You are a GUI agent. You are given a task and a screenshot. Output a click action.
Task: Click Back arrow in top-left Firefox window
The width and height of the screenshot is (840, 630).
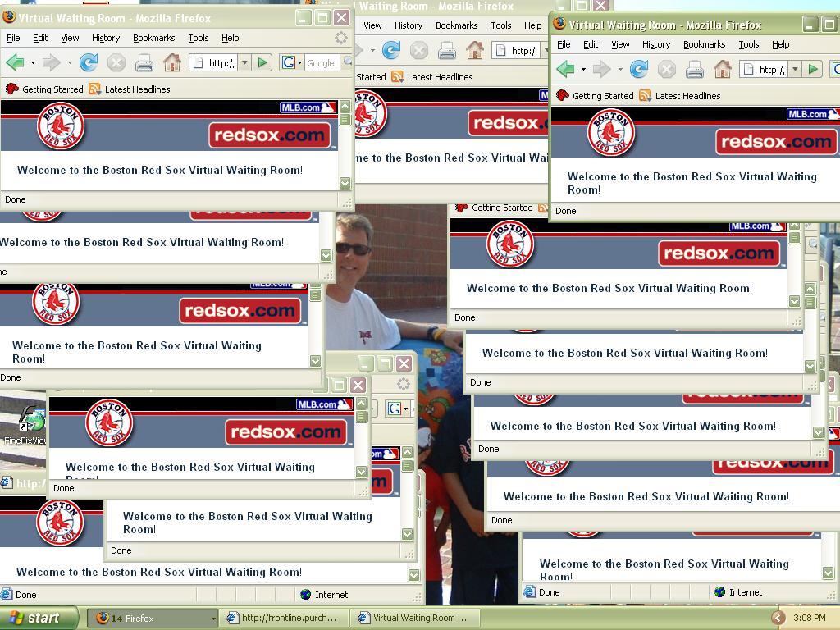point(15,62)
